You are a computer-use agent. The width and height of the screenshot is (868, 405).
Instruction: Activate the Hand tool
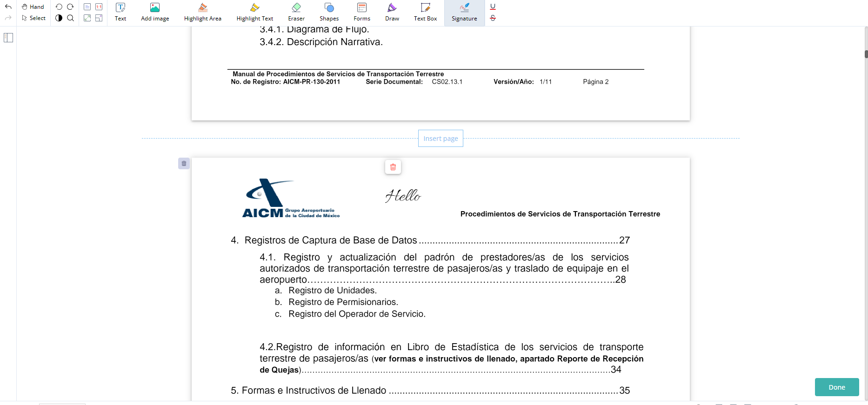33,7
